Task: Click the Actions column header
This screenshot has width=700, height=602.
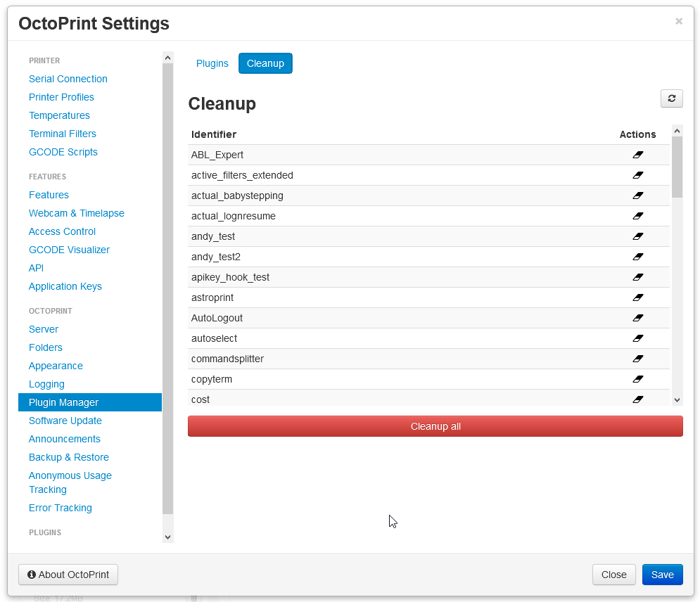Action: point(637,134)
